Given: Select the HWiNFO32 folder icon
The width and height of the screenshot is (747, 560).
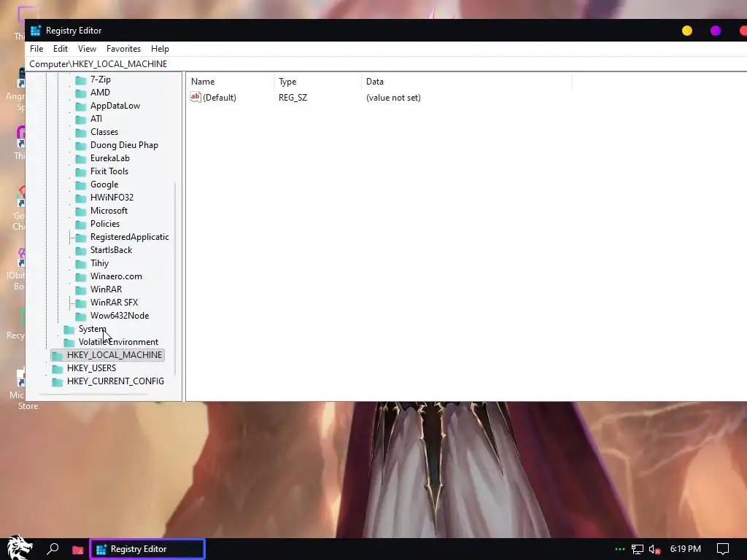Looking at the screenshot, I should (x=81, y=198).
